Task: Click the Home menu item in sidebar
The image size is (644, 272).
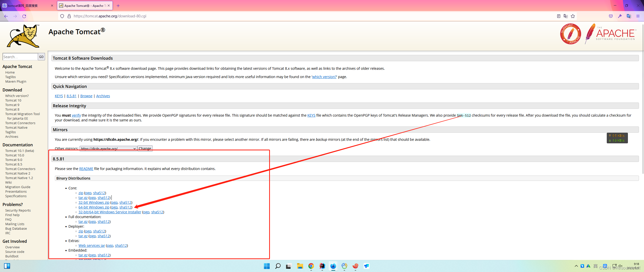Action: (10, 72)
